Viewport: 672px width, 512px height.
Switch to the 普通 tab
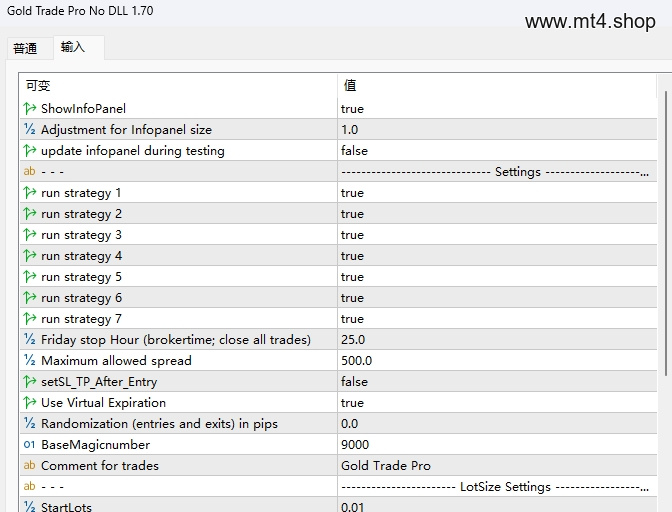25,48
